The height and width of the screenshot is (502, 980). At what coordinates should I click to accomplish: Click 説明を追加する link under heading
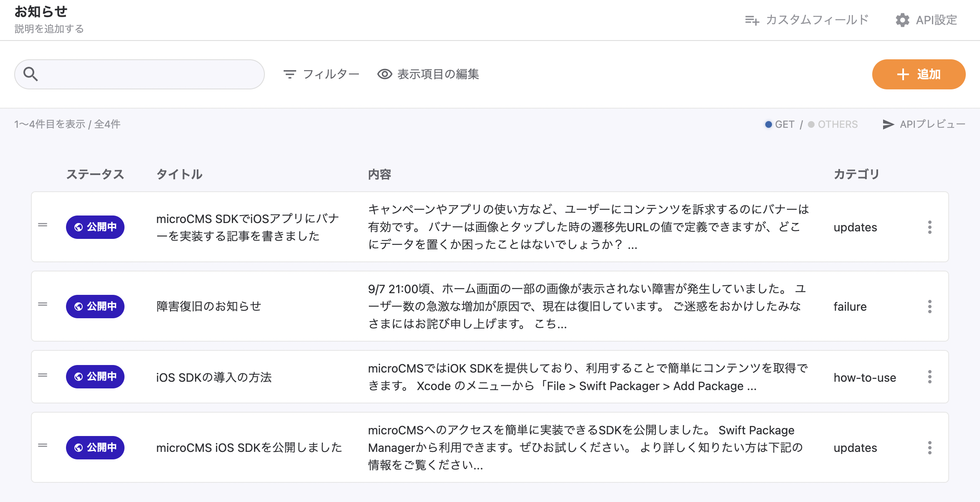point(49,29)
